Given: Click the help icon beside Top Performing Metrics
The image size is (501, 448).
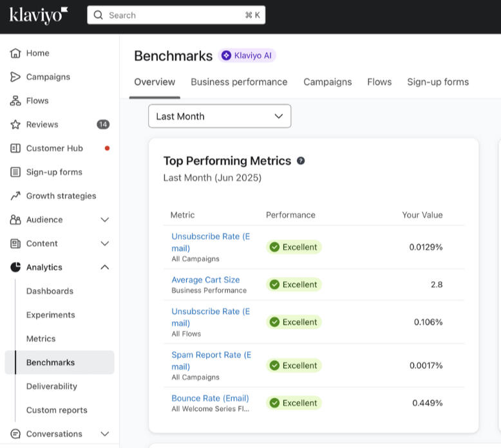Looking at the screenshot, I should coord(301,161).
